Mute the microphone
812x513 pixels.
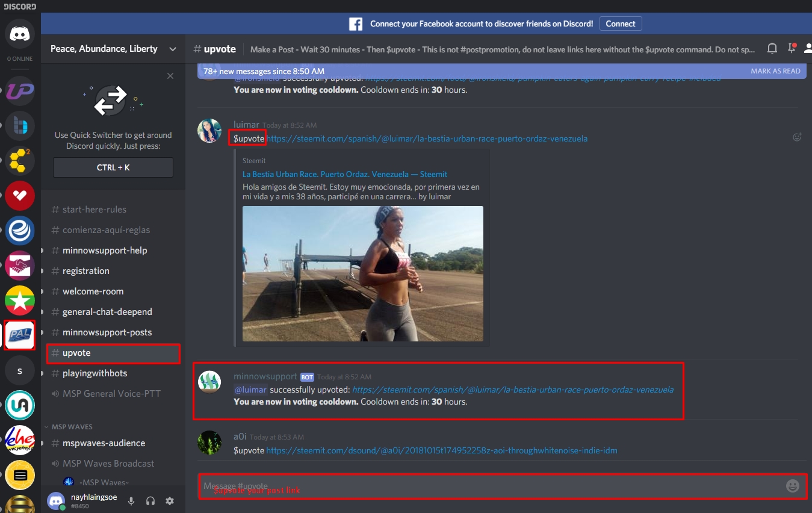(x=131, y=501)
